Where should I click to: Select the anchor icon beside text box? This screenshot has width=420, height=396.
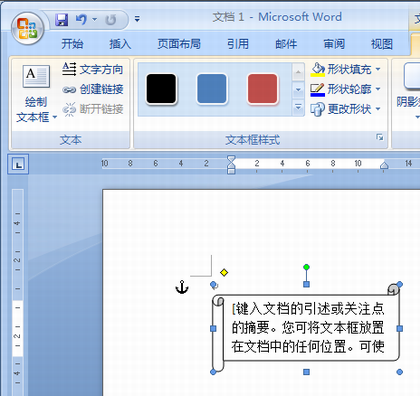[182, 287]
